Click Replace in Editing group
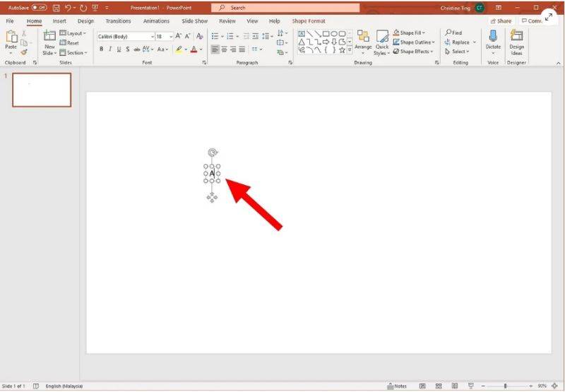 tap(460, 42)
